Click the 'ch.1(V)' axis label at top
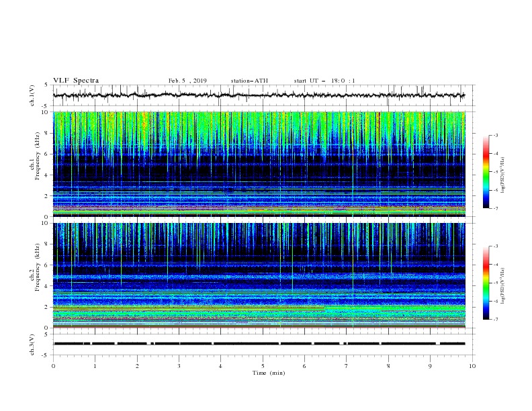Screen dimensions: 532x411 coord(32,95)
